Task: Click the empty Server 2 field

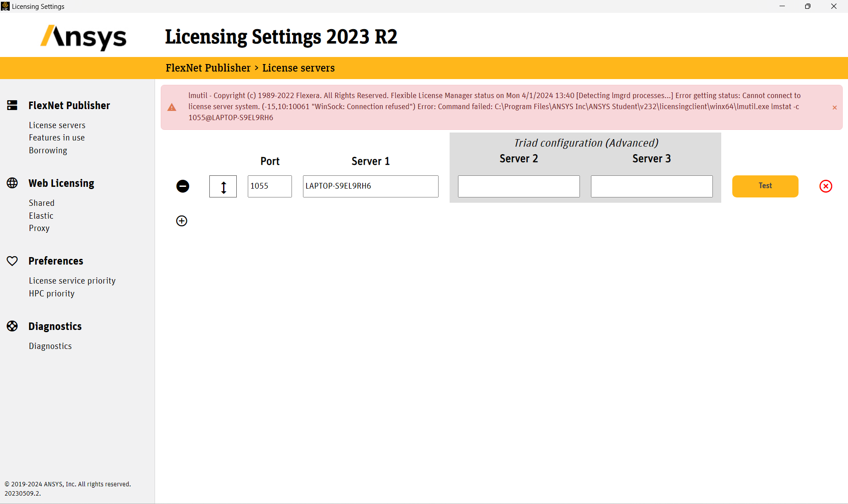Action: pyautogui.click(x=519, y=186)
